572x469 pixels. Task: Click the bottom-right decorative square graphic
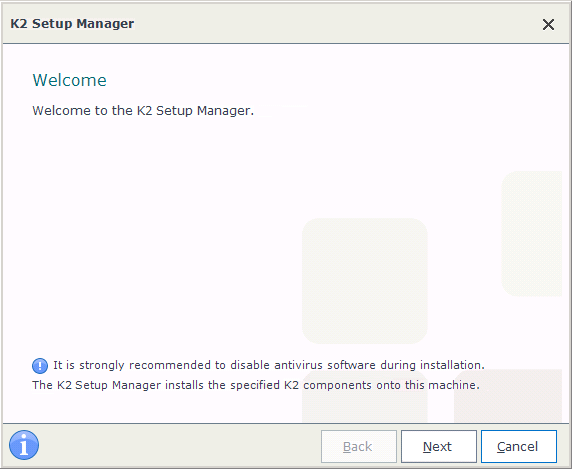pyautogui.click(x=507, y=396)
